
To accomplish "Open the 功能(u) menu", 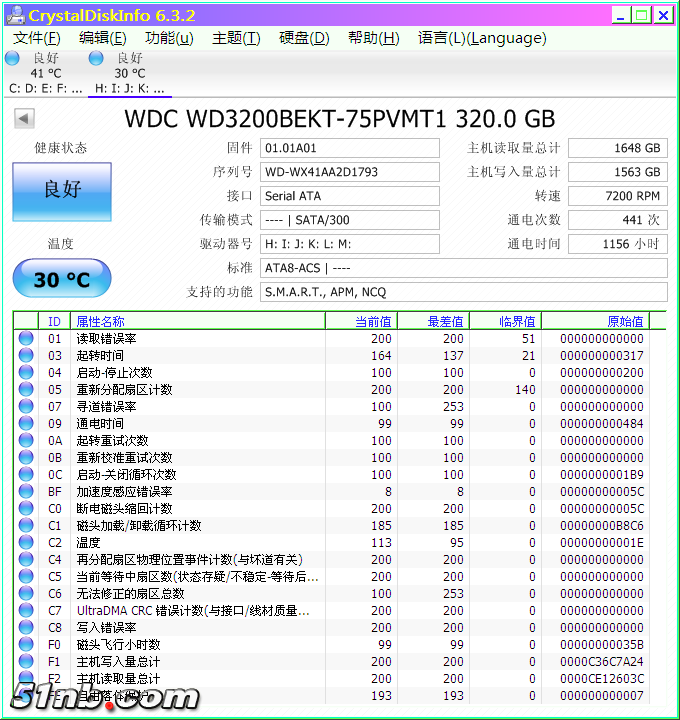I will pyautogui.click(x=169, y=38).
